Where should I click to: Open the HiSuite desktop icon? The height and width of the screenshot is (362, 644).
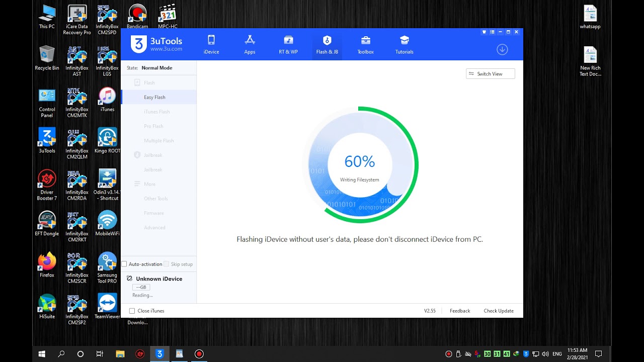tap(47, 306)
